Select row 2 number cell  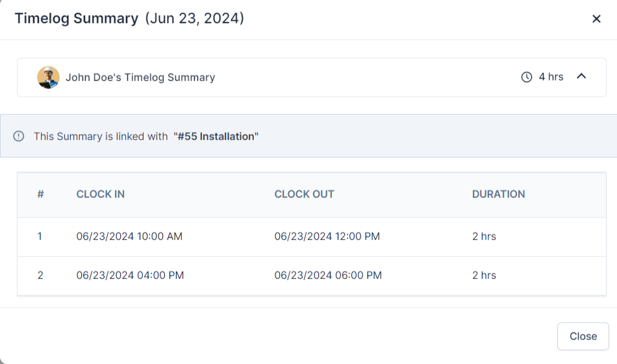click(40, 275)
